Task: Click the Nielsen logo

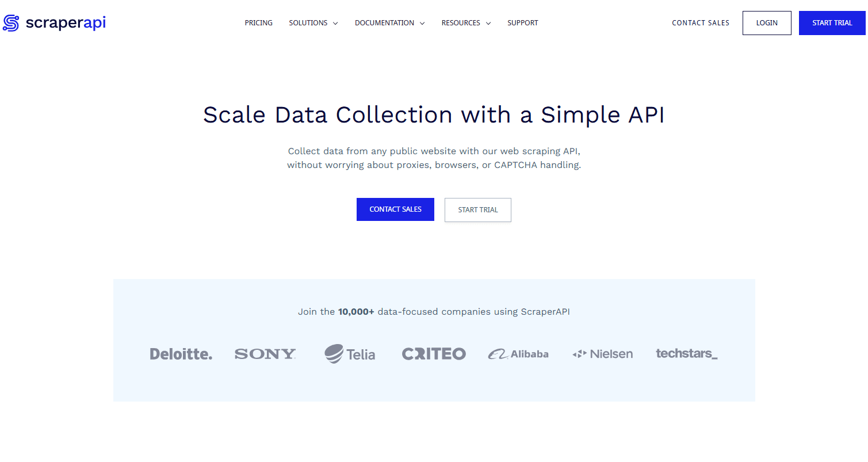Action: pos(603,354)
